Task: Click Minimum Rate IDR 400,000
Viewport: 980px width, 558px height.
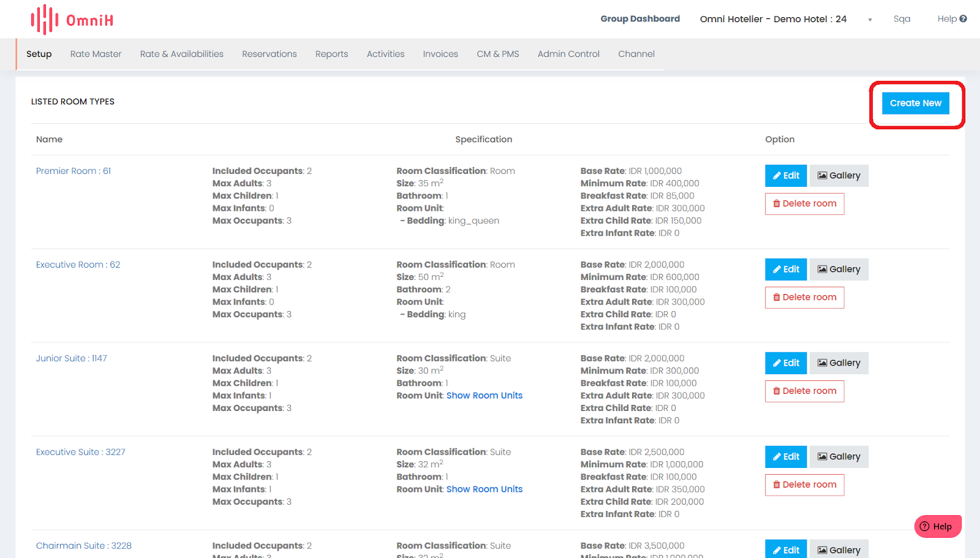Action: click(639, 183)
